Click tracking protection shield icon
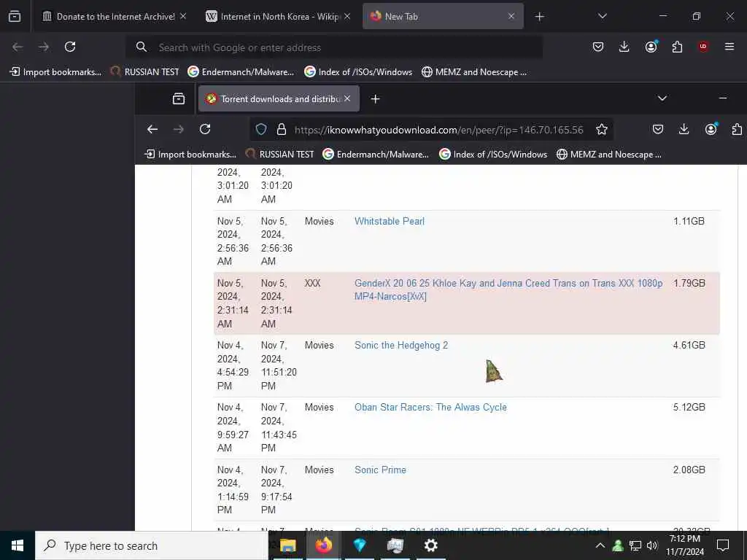 [261, 130]
